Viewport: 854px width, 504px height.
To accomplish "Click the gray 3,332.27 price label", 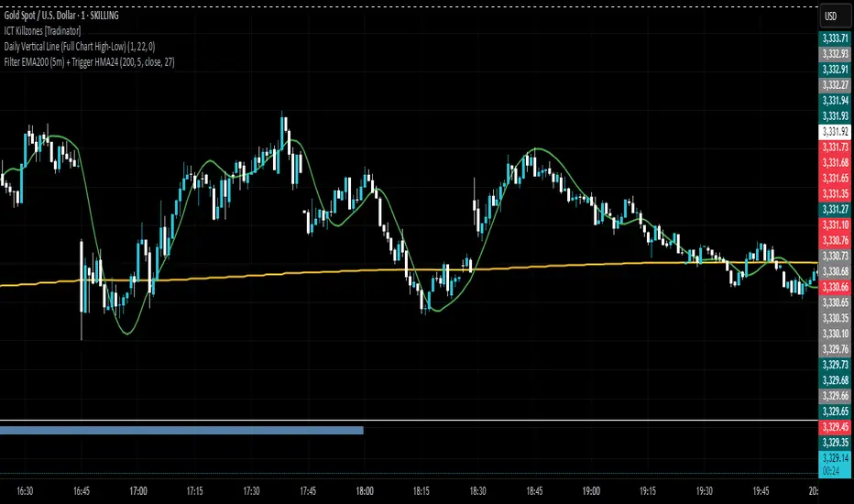I will coord(835,85).
